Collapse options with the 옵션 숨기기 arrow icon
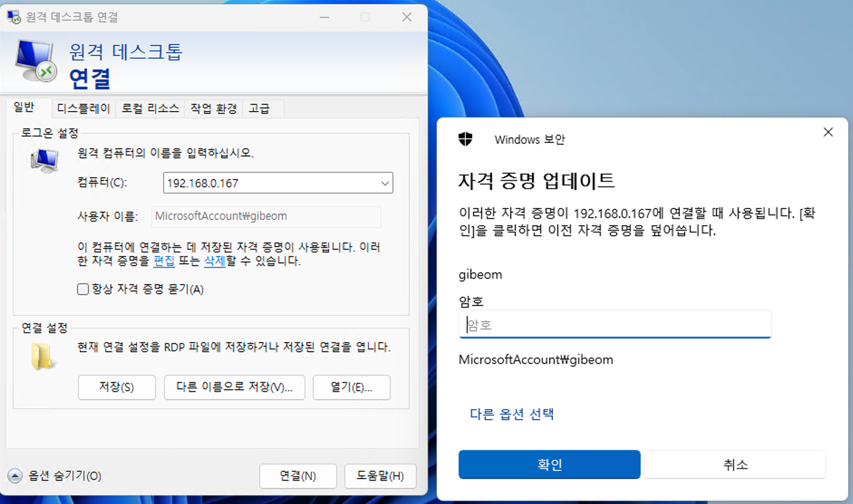This screenshot has width=853, height=504. (15, 476)
